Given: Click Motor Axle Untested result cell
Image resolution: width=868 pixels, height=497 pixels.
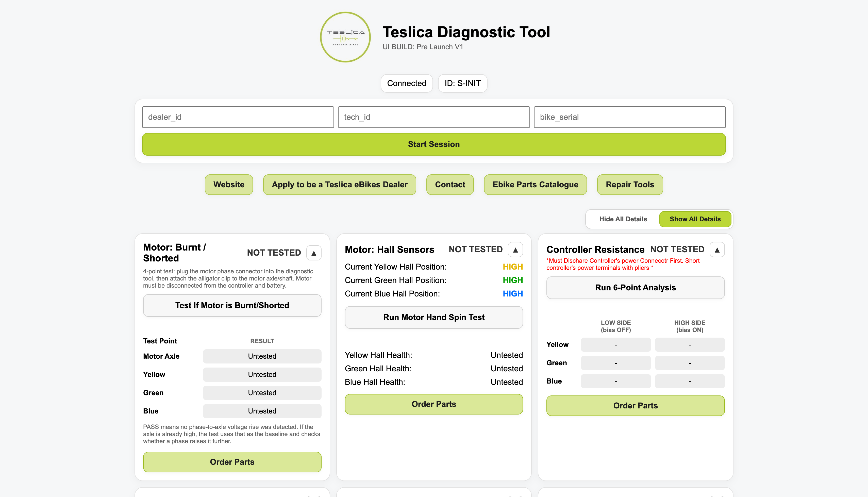Looking at the screenshot, I should pos(262,356).
